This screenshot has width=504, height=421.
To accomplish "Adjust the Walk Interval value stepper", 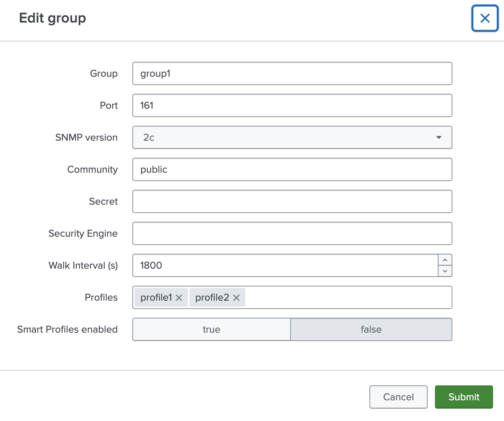I will coord(445,265).
